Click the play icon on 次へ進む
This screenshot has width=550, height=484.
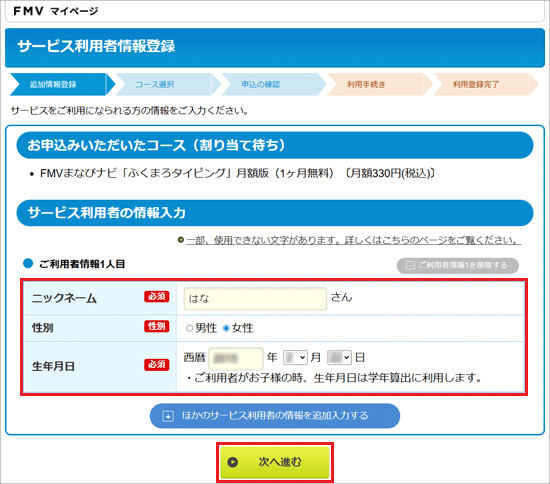[x=232, y=462]
